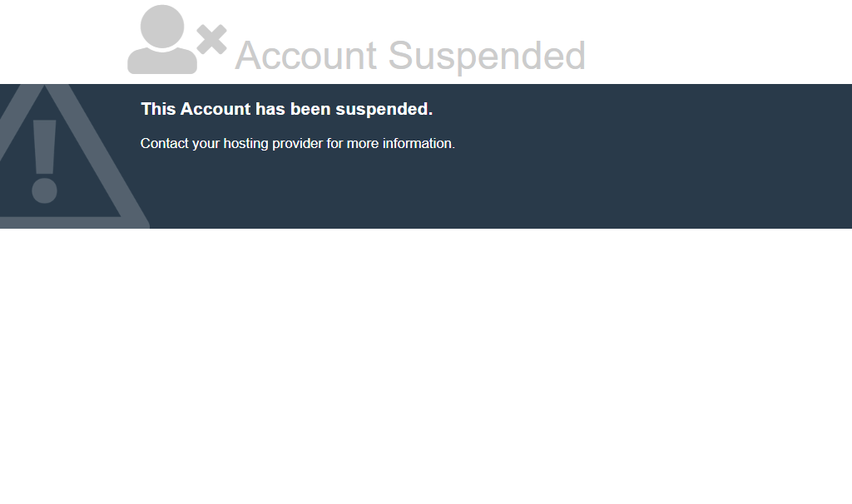Screen dimensions: 852x504
Task: Click the word "Suspended" in the large heading
Action: click(487, 56)
